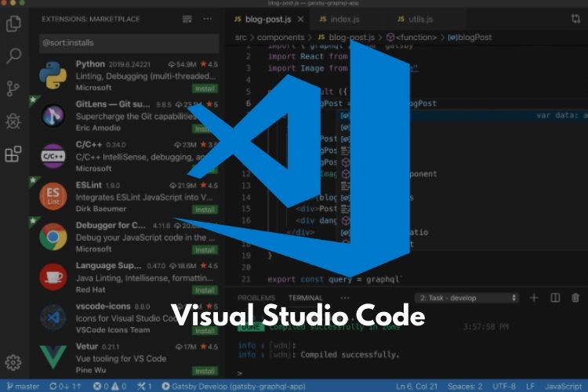This screenshot has height=392, width=588.
Task: Click the errors and warnings count in status bar
Action: point(110,386)
